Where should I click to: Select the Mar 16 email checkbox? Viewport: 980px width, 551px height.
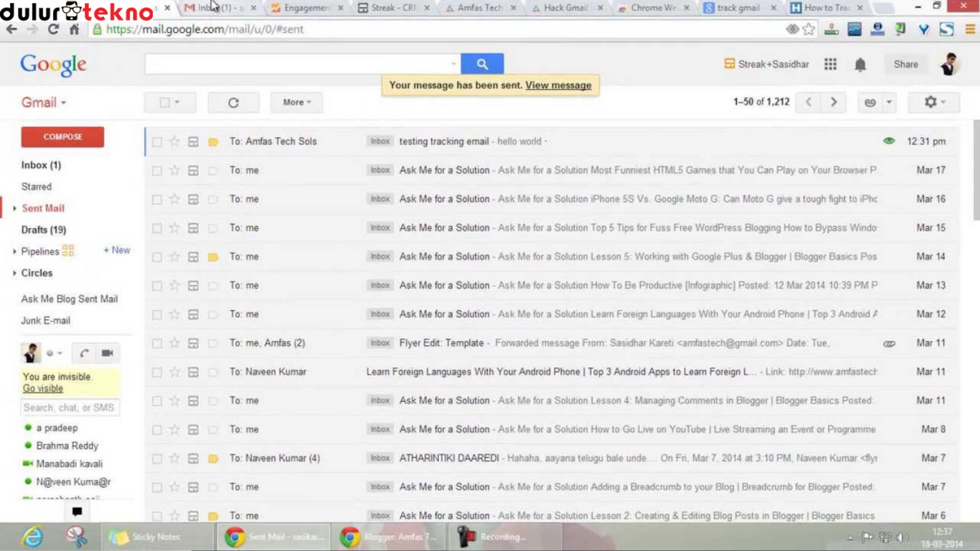point(157,199)
